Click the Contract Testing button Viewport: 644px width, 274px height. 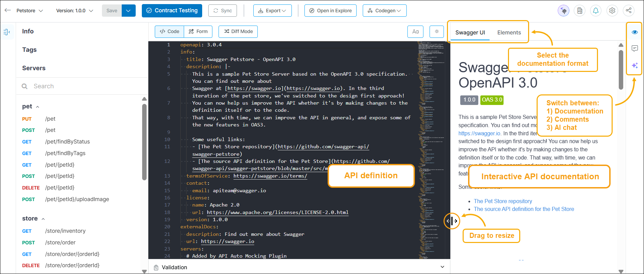pyautogui.click(x=172, y=11)
